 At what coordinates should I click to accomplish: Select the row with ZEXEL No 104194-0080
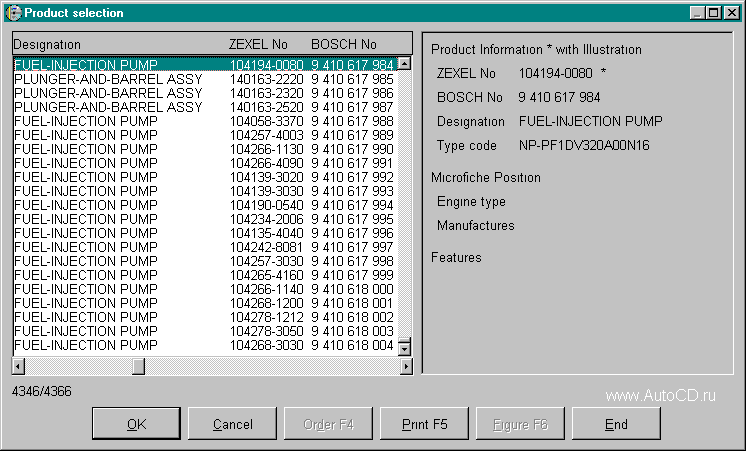[x=205, y=65]
